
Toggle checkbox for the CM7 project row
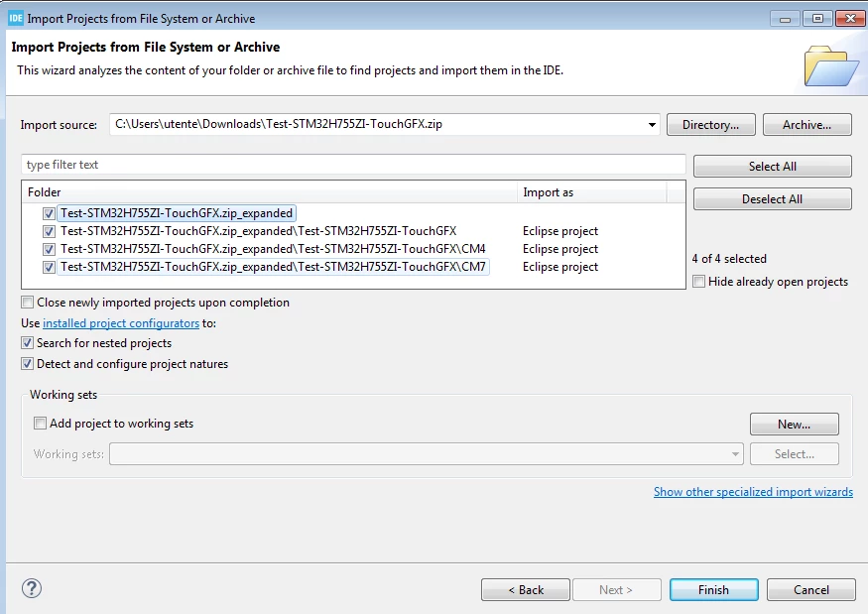(49, 267)
